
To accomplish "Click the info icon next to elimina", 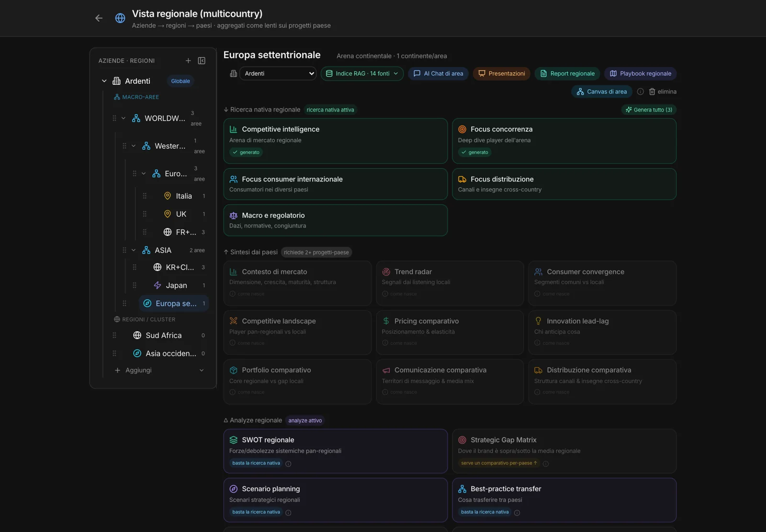I will tap(640, 91).
